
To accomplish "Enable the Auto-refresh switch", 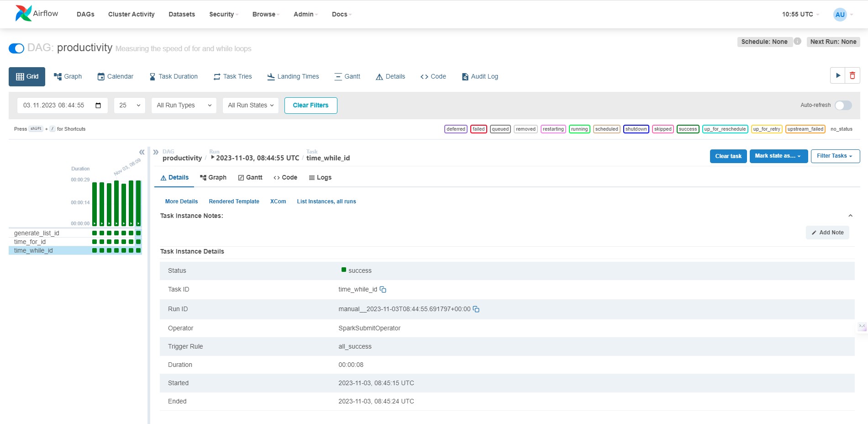I will pyautogui.click(x=843, y=105).
